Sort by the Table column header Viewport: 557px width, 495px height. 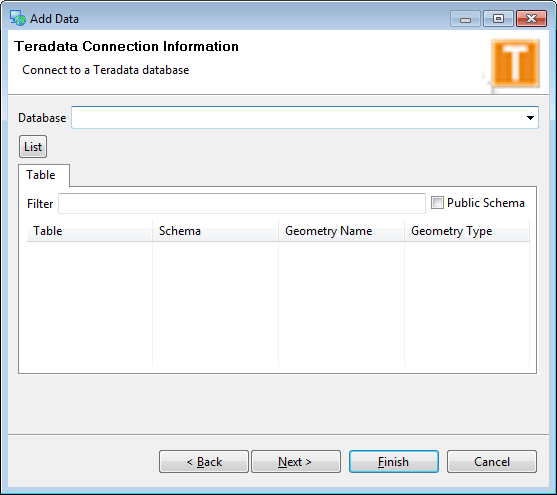(90, 231)
